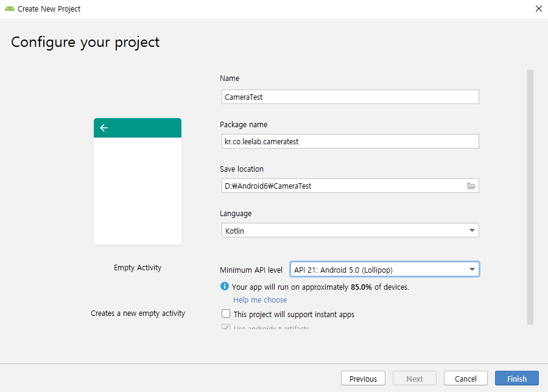
Task: Click the Empty Activity template thumbnail
Action: pos(138,181)
